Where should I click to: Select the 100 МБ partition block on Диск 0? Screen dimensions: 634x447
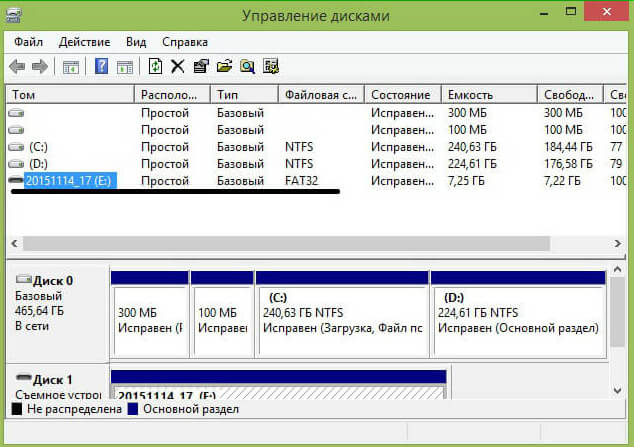tap(222, 314)
